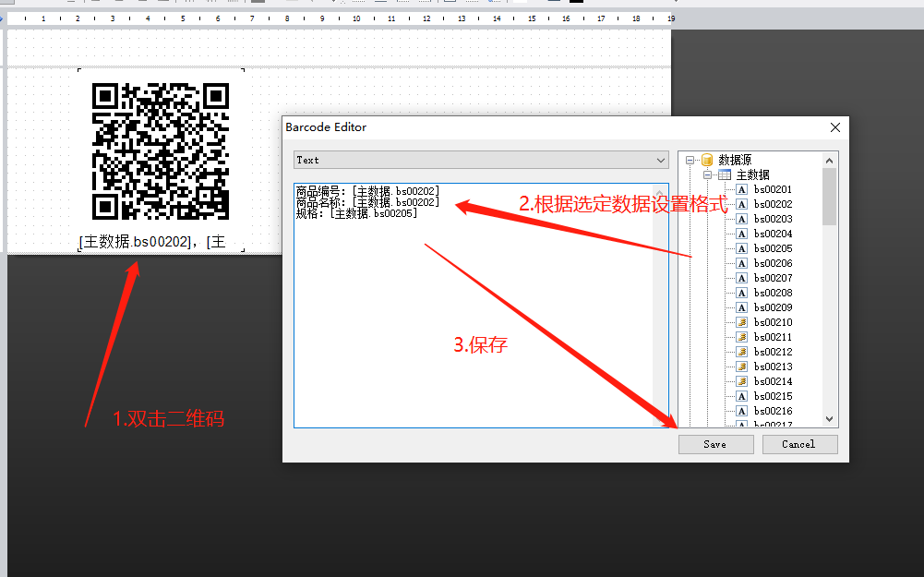Click the data tree scrollbar up arrow
The width and height of the screenshot is (924, 577).
(x=829, y=161)
